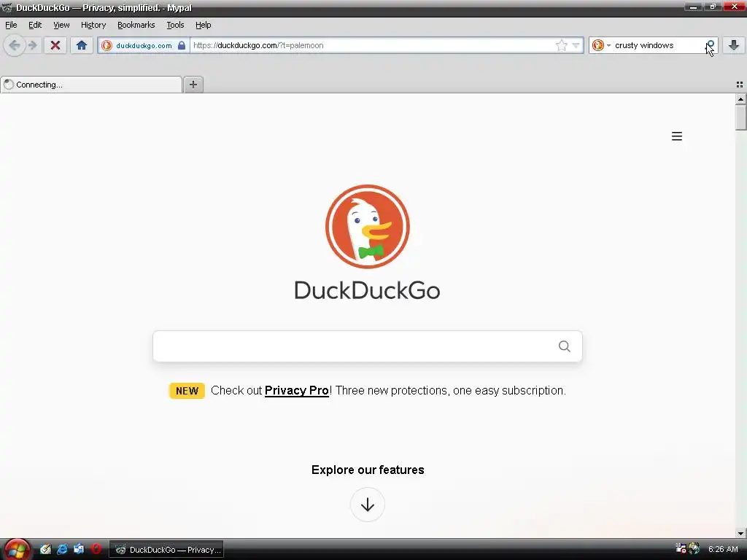
Task: Open the Tools menu
Action: click(175, 26)
